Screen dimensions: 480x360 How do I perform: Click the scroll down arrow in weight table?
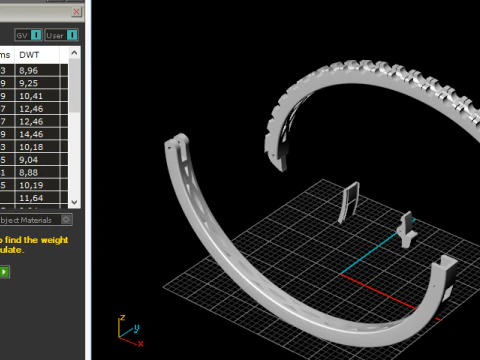pos(74,202)
